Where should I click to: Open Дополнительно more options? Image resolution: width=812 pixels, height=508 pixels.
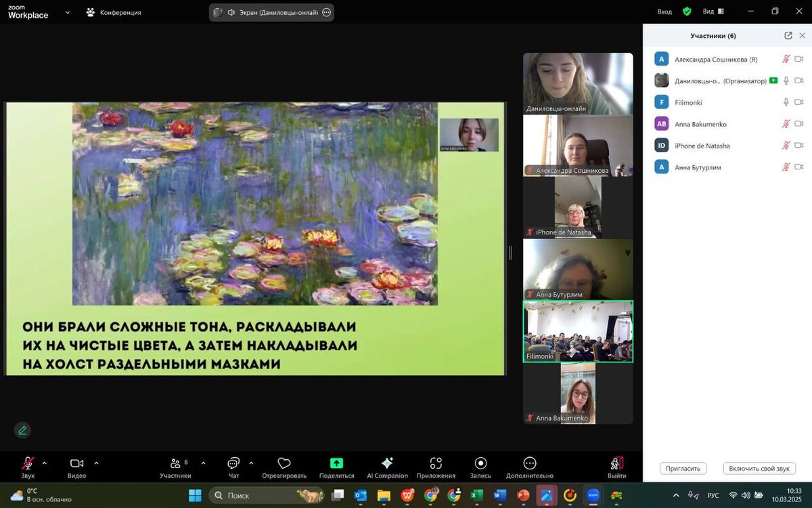[x=530, y=467]
